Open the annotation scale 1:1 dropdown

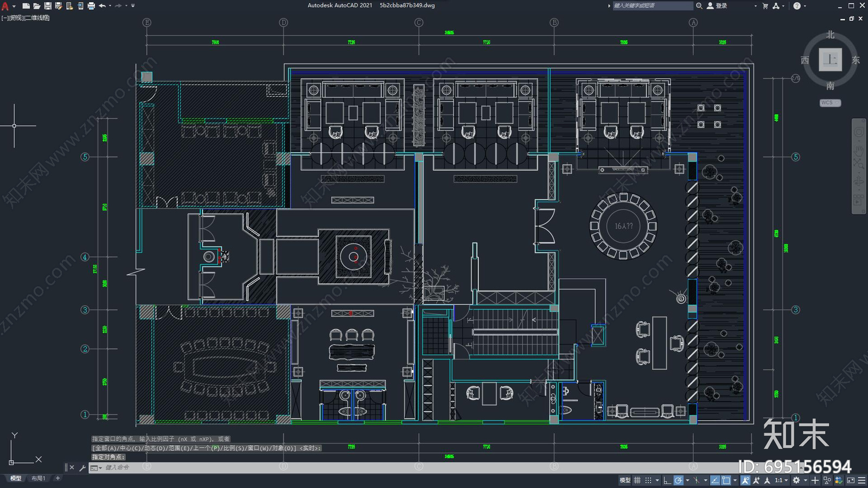(781, 480)
